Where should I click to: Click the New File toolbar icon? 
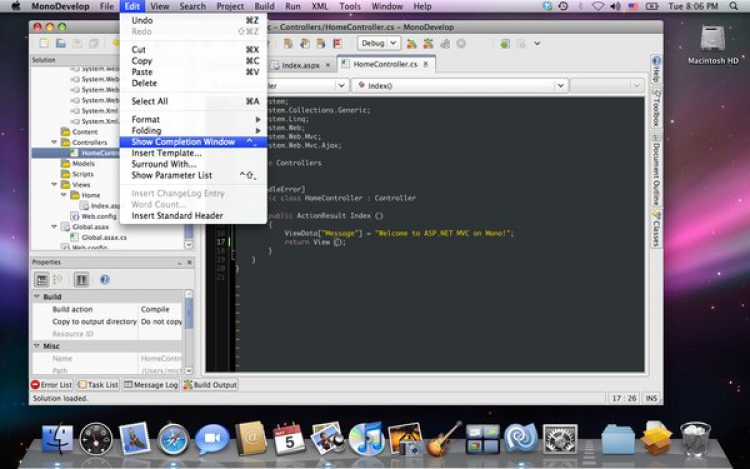pos(44,44)
